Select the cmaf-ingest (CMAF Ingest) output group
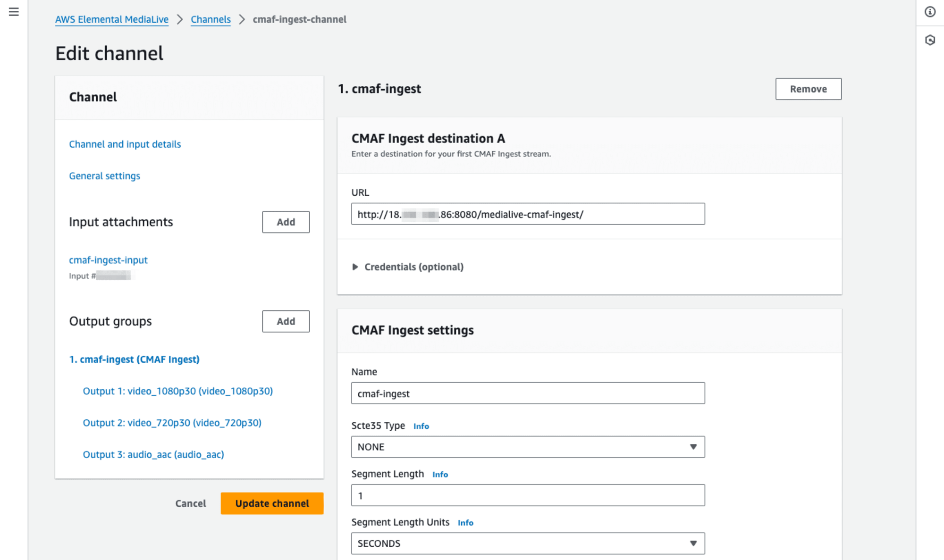 (135, 359)
